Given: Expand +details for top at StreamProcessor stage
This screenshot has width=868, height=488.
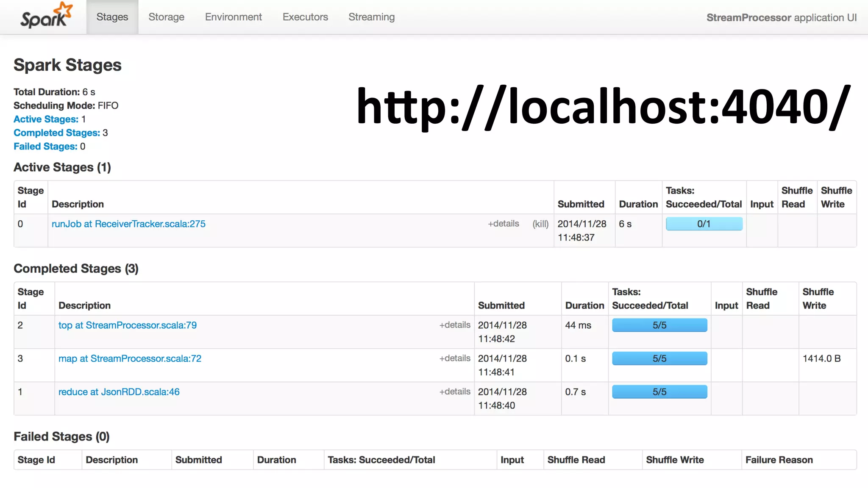Looking at the screenshot, I should pyautogui.click(x=455, y=325).
